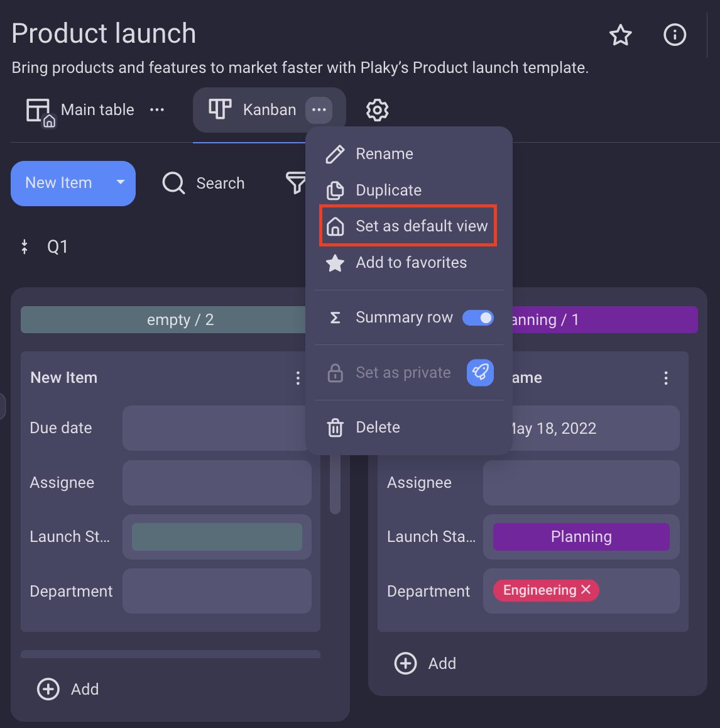Click the Q1 group title
The width and height of the screenshot is (720, 728).
[58, 246]
